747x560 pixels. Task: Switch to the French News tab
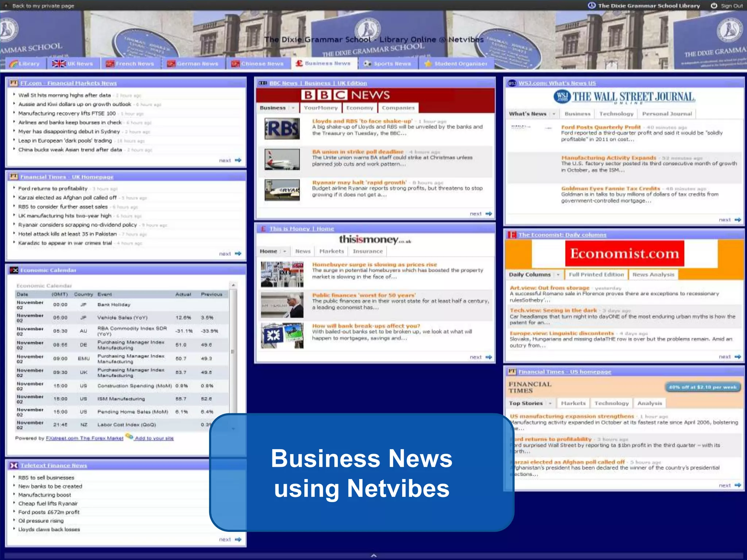click(130, 63)
